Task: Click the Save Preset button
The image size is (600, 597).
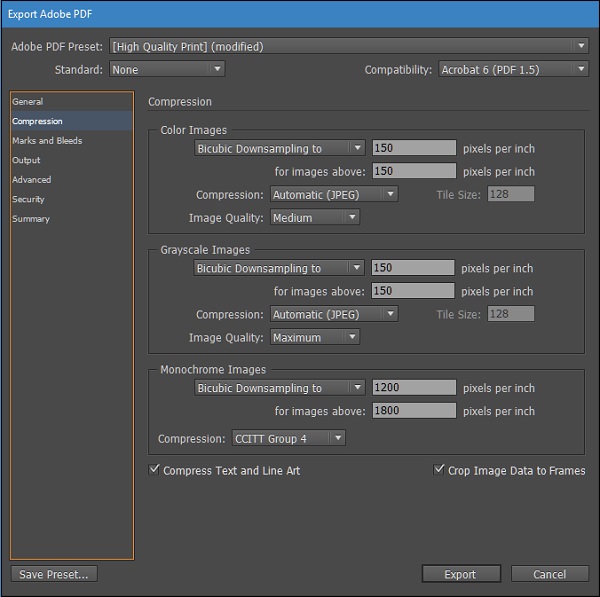Action: point(54,574)
